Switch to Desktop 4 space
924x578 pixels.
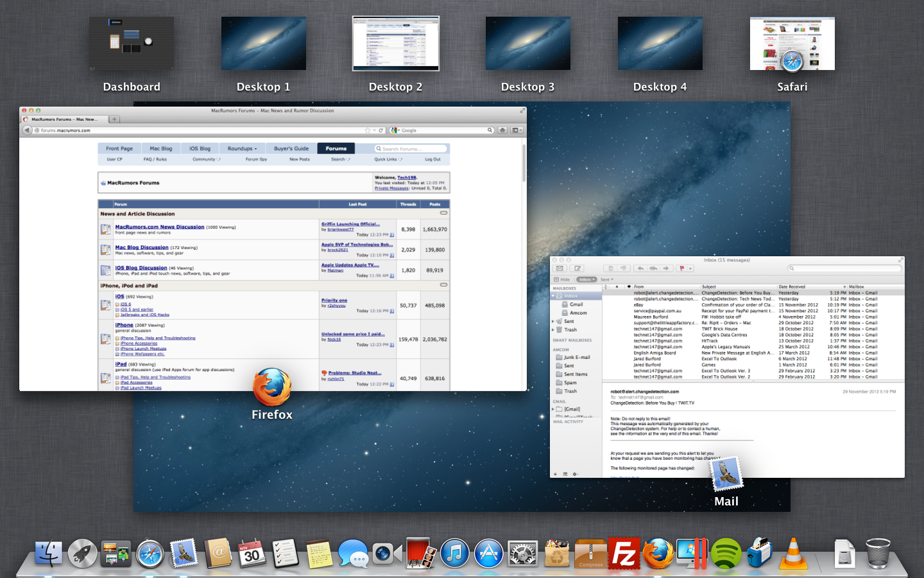click(x=660, y=44)
